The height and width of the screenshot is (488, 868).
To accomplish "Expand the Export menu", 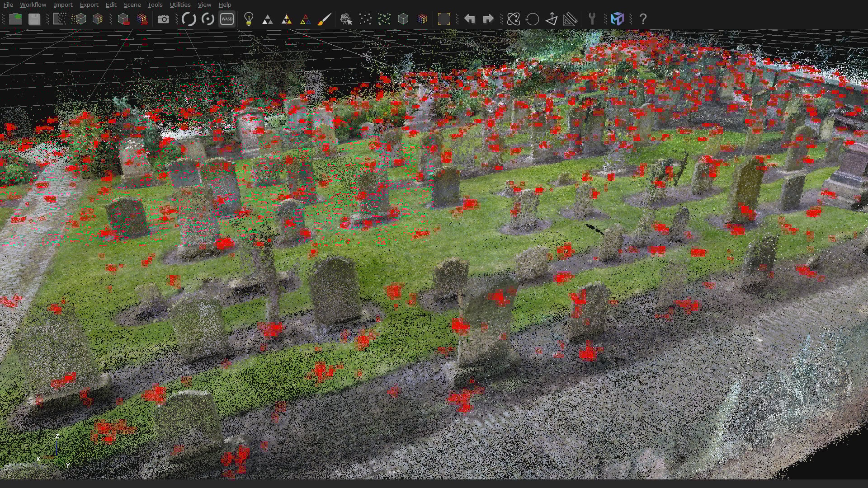I will 89,5.
